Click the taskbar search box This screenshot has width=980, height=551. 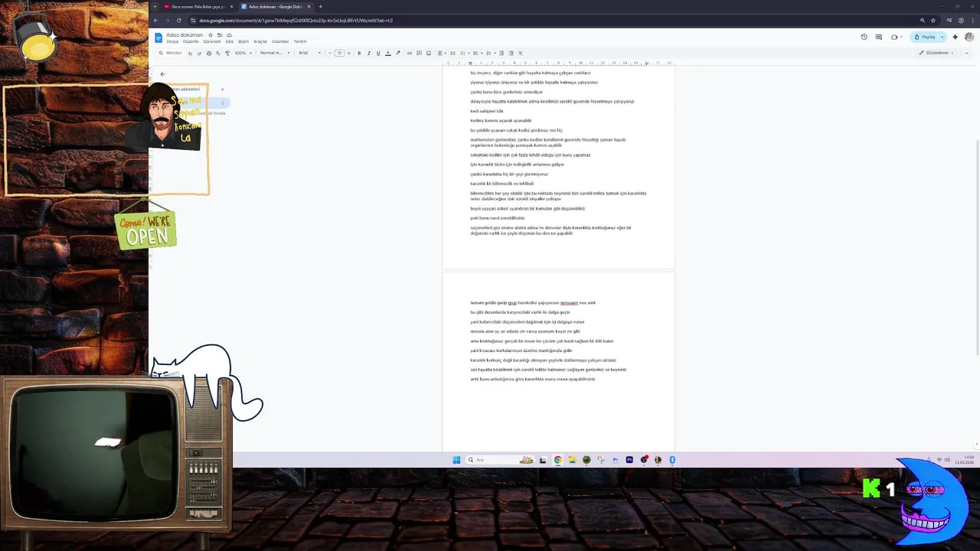tap(499, 460)
